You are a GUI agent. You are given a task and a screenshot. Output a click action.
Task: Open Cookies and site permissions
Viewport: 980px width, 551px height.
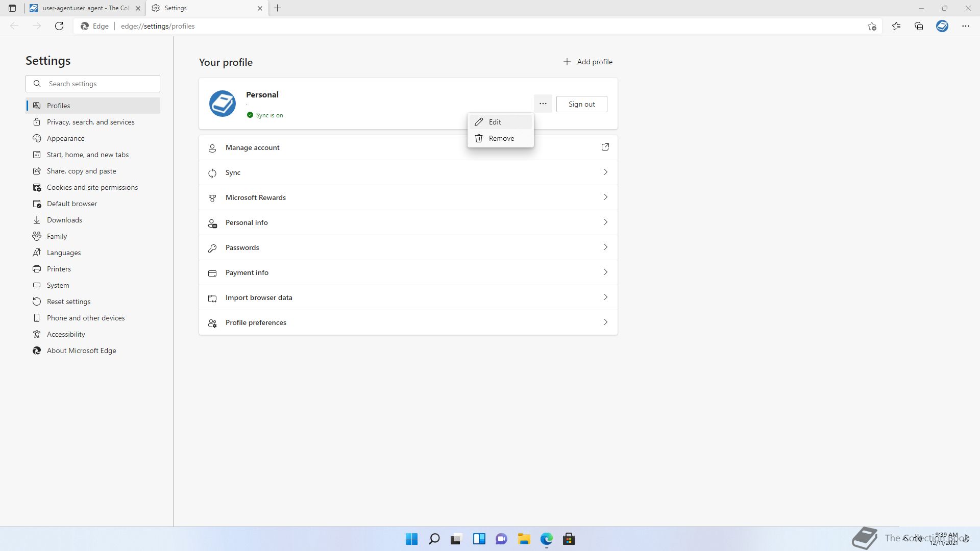pos(93,187)
